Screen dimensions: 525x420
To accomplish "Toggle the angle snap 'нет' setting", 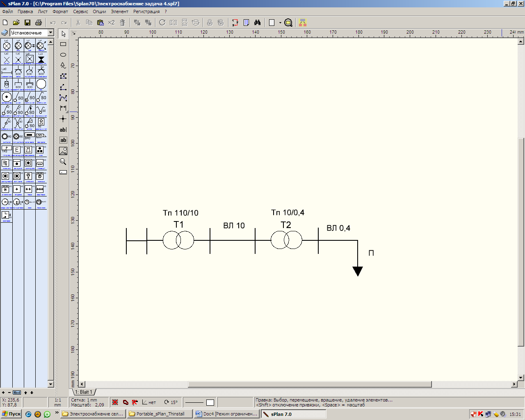I will [x=149, y=402].
